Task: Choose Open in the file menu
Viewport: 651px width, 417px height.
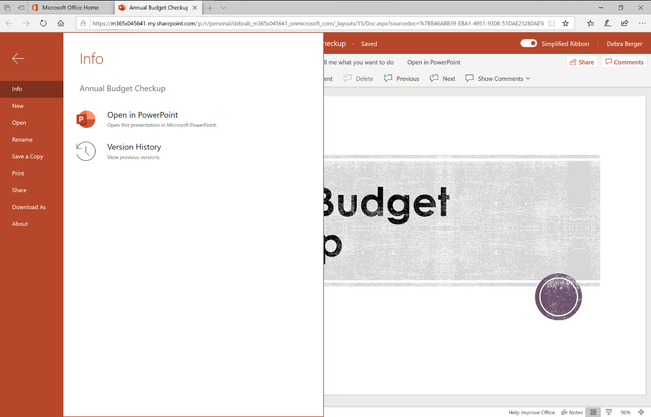Action: coord(32,123)
